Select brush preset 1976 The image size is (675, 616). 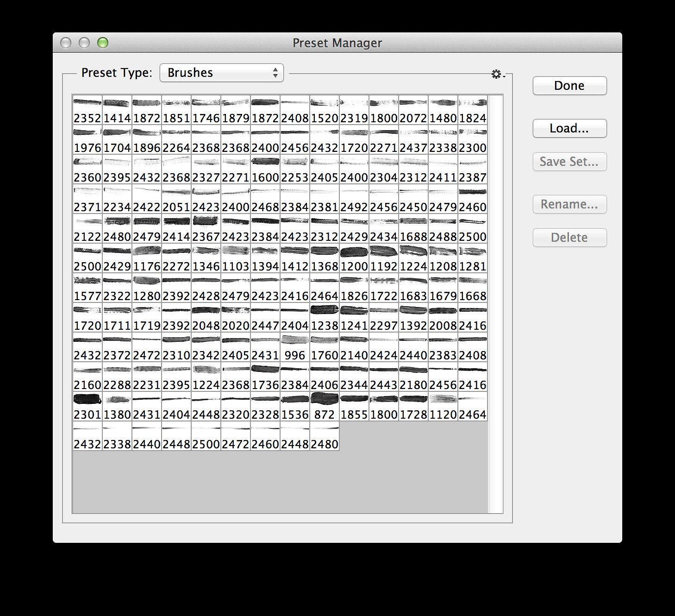click(x=87, y=140)
